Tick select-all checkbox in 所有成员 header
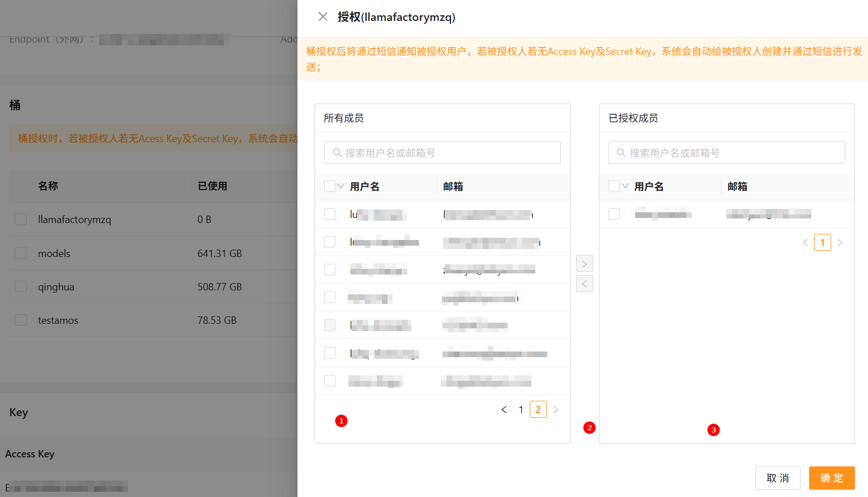 click(x=330, y=186)
